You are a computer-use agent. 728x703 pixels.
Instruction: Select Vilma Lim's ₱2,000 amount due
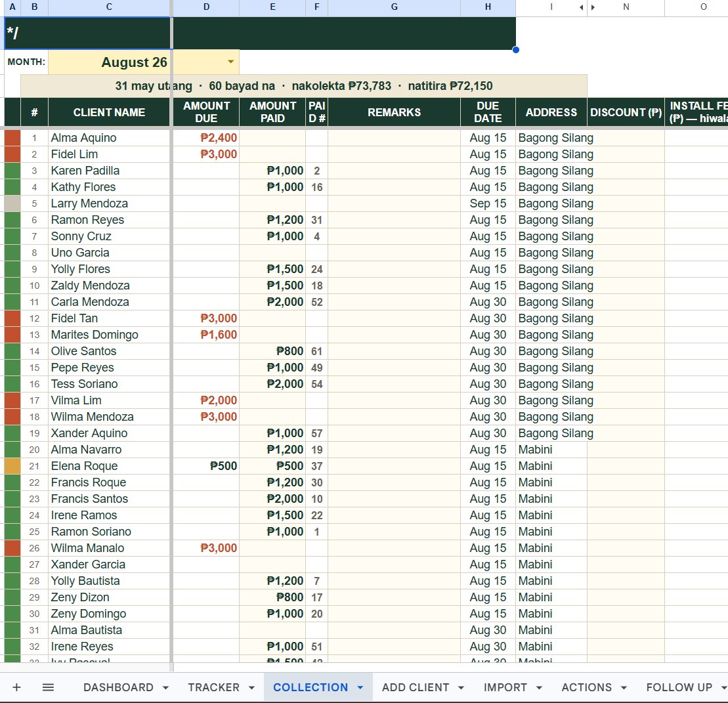[x=206, y=400]
